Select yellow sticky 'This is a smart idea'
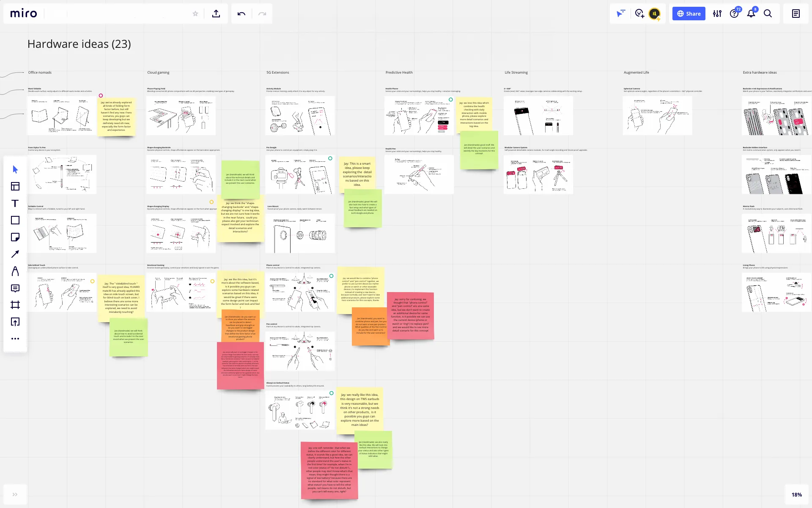This screenshot has height=508, width=812. (357, 174)
